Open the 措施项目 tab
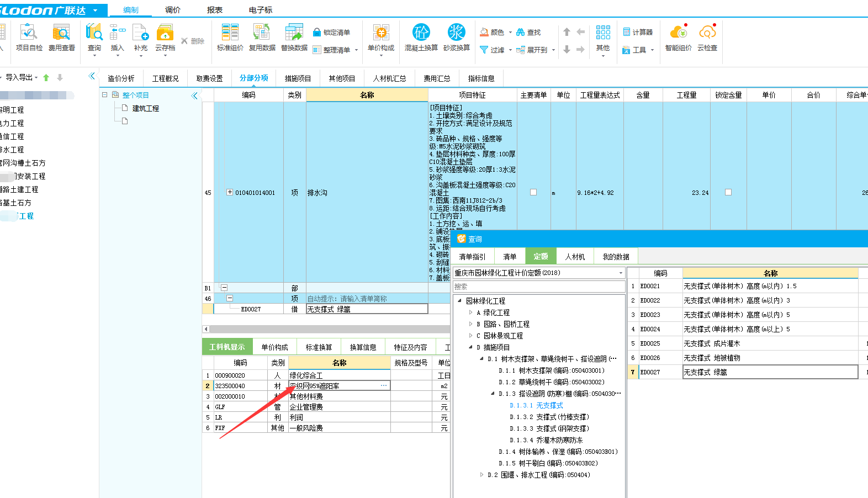This screenshot has width=868, height=498. coord(298,78)
